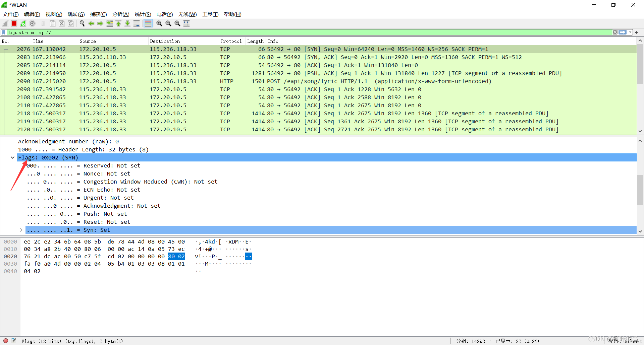Zoom in on packet list text

click(159, 23)
